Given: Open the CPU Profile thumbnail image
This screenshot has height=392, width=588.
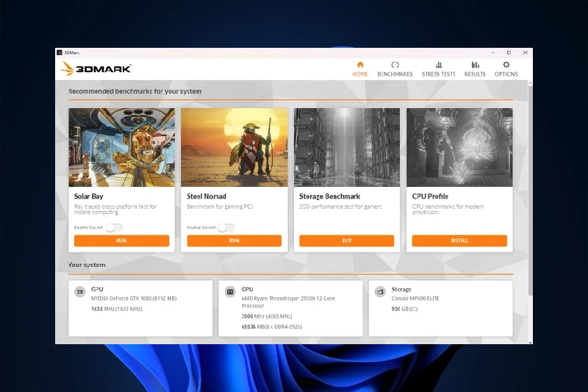Looking at the screenshot, I should click(x=459, y=147).
